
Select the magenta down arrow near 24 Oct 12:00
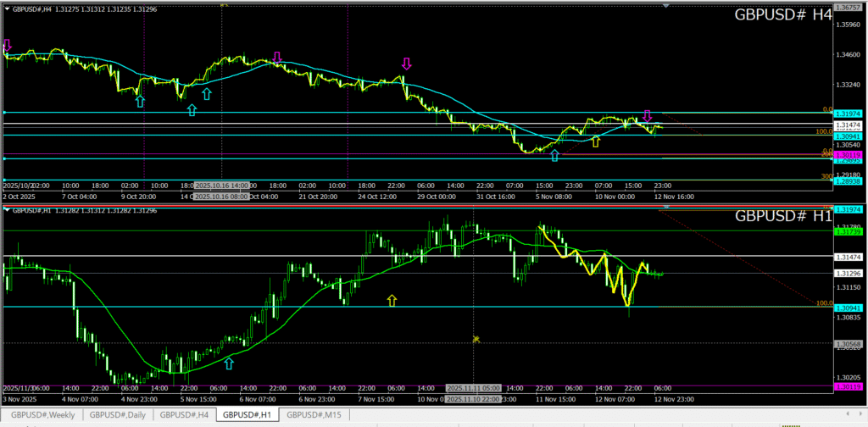coord(407,64)
